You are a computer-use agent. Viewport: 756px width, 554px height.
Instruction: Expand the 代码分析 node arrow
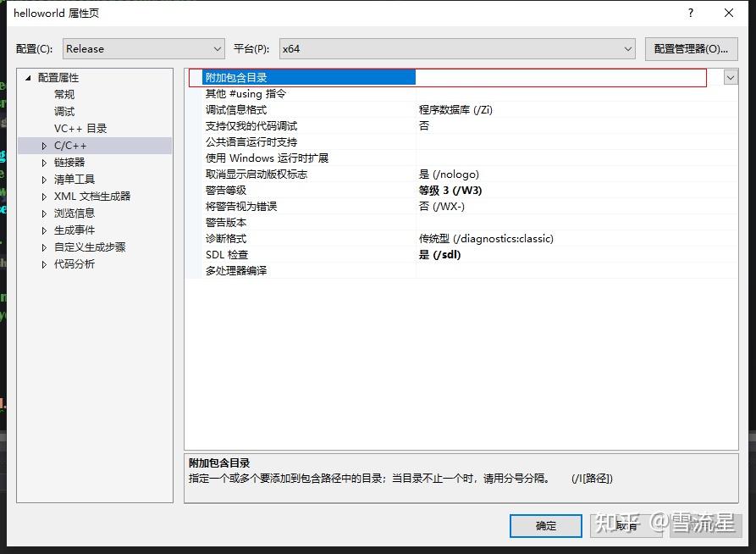[x=44, y=264]
